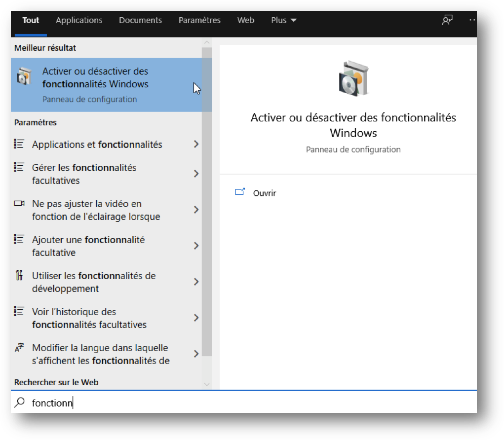Expand Ajouter une fonctionnalité facultative chevron
The width and height of the screenshot is (504, 440).
click(196, 246)
